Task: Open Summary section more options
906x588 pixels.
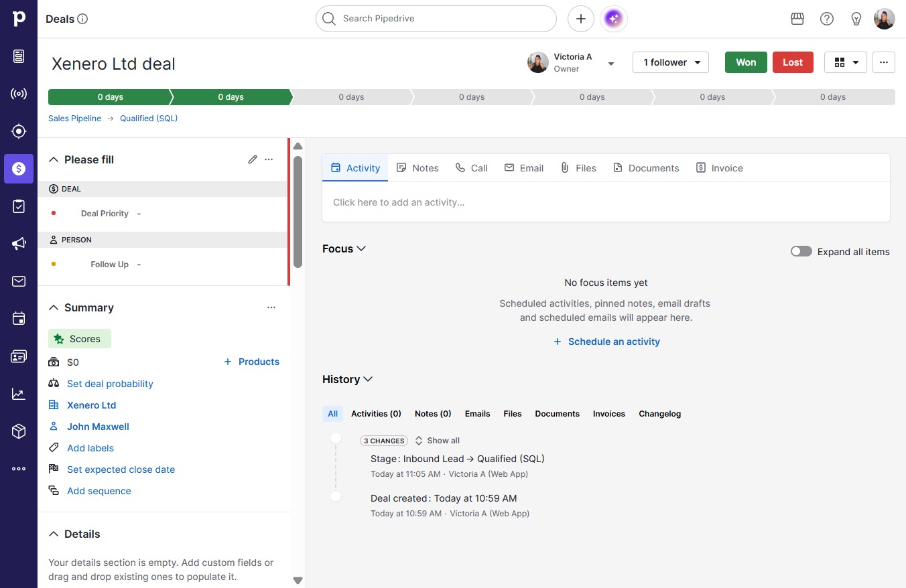Action: tap(271, 307)
